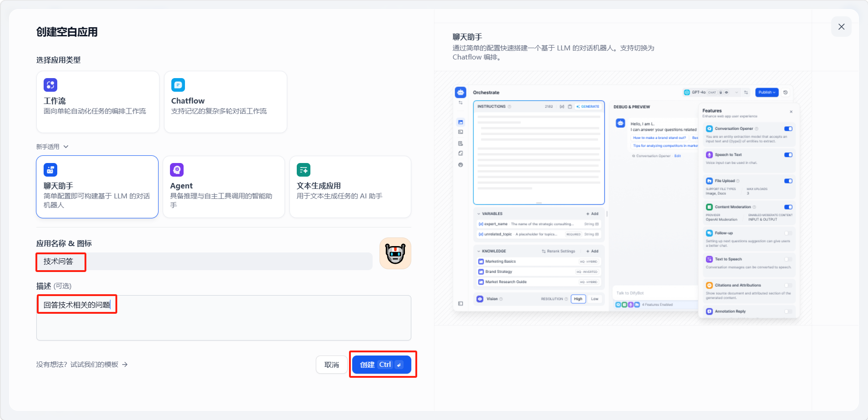Collapse the VARIABLES section in preview

coord(479,214)
